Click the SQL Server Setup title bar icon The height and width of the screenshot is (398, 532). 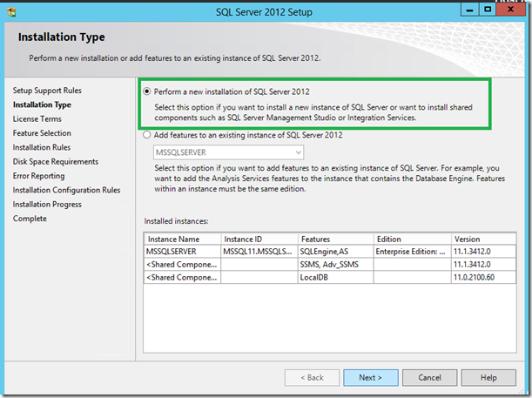(11, 12)
